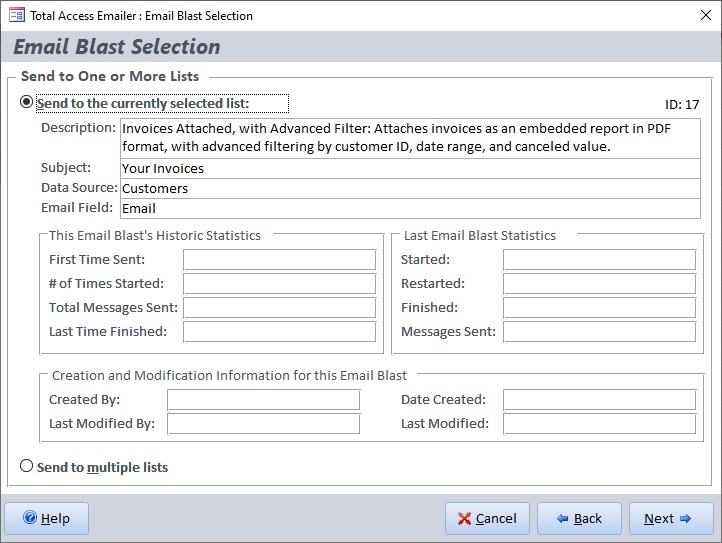Click the Last Modified By field
This screenshot has height=543, width=722.
263,424
